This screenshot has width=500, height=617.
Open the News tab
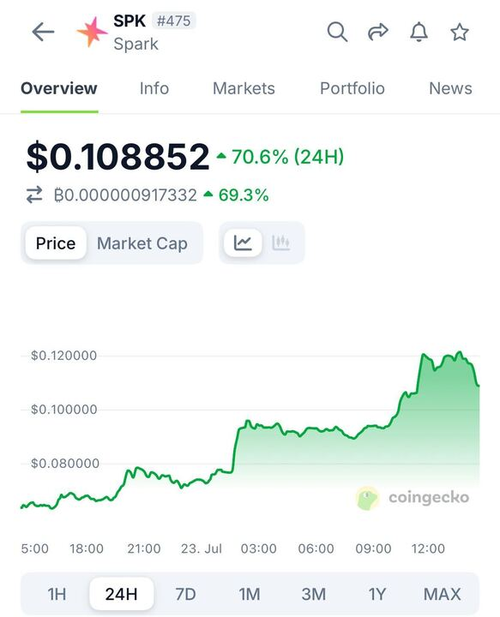coord(450,89)
